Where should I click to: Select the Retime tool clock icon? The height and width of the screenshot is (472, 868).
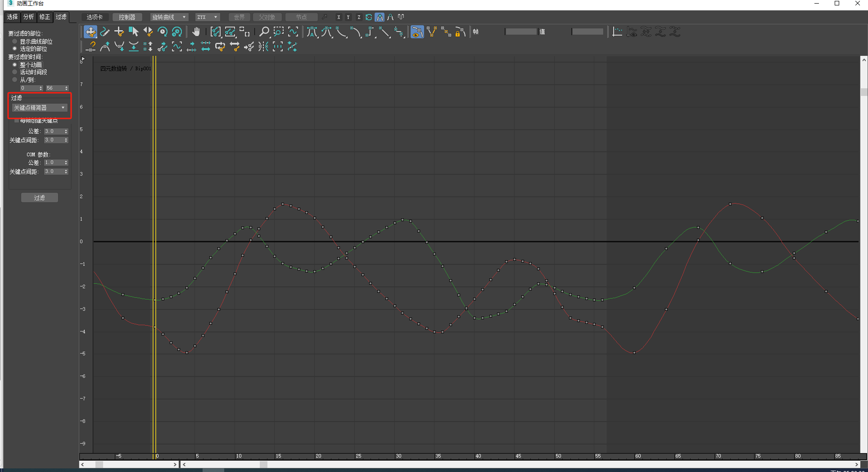[163, 32]
